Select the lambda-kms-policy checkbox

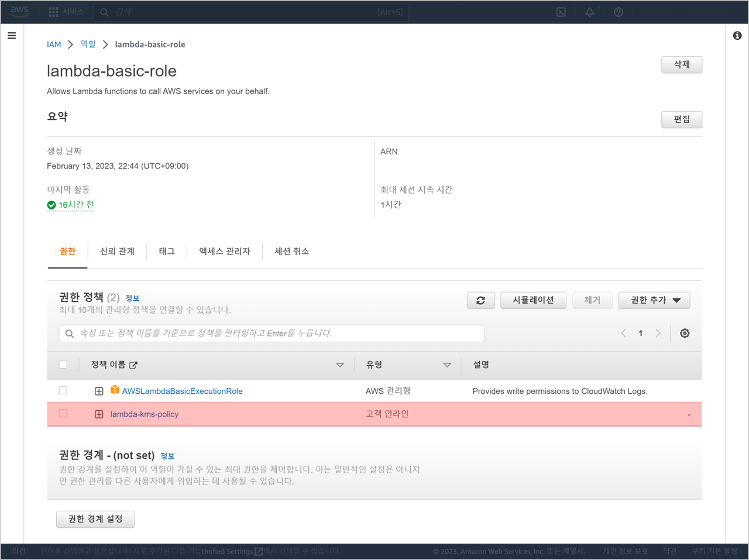[63, 413]
